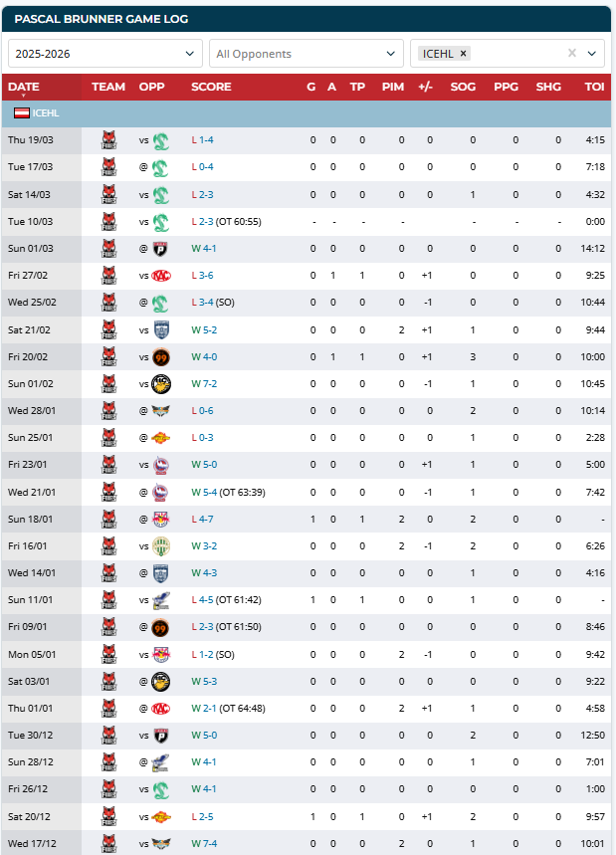Open the L 1-4 score link on 19/03
The height and width of the screenshot is (855, 616).
click(x=202, y=140)
